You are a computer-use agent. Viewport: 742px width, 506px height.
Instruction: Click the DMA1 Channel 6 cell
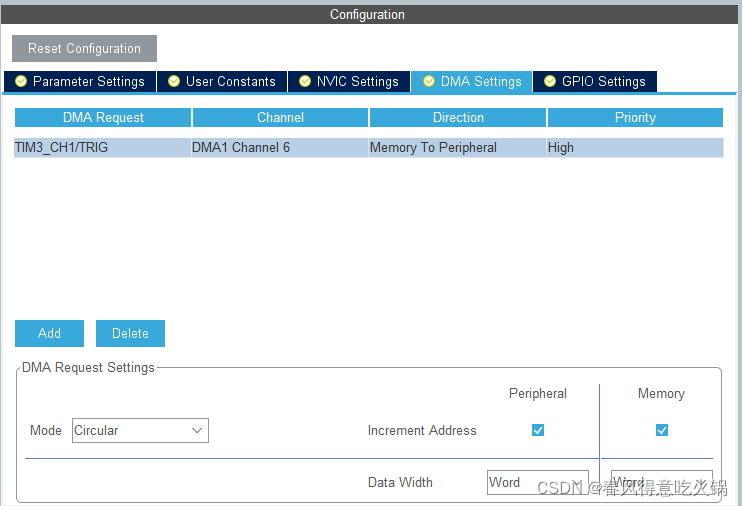(x=280, y=148)
